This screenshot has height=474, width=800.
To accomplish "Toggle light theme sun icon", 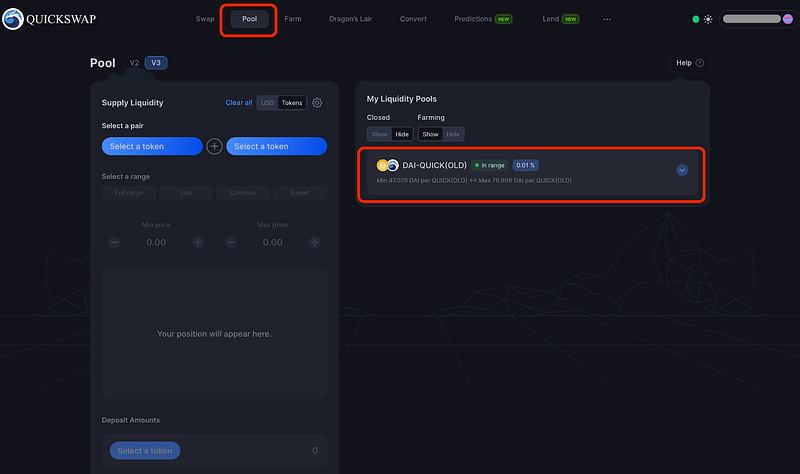I will click(708, 19).
